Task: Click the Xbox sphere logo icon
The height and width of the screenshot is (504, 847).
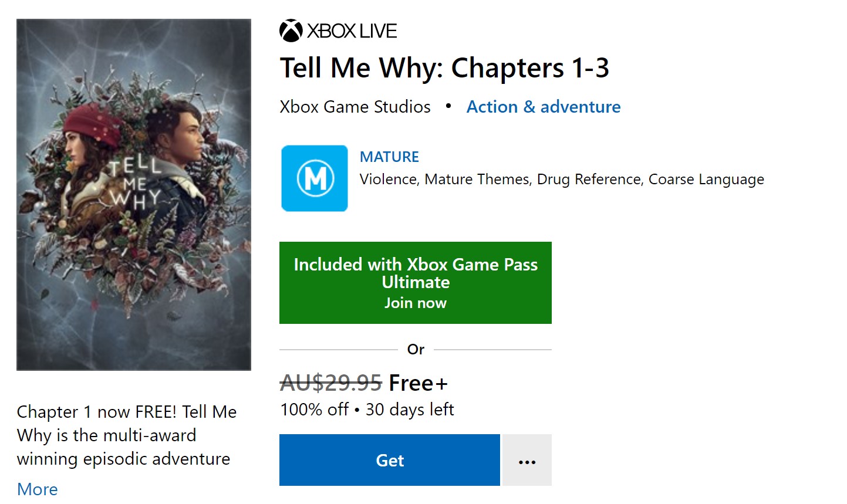Action: (291, 31)
